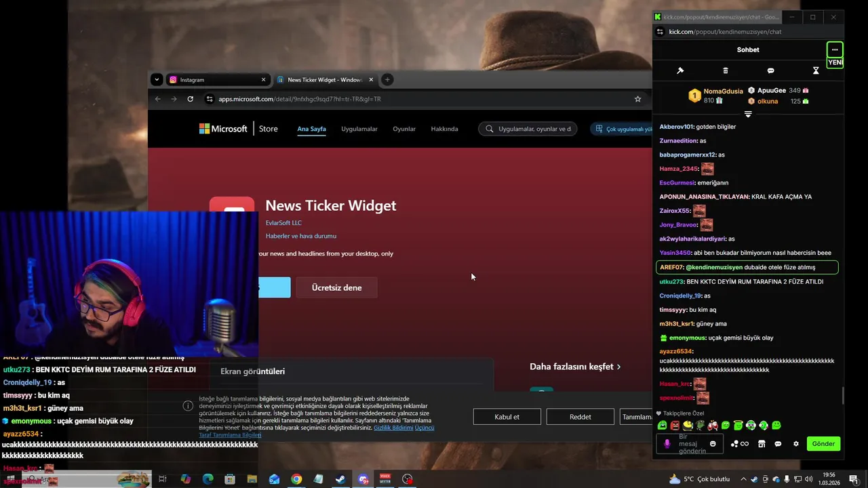The width and height of the screenshot is (868, 488).
Task: Click olkuna in the gift leaderboard
Action: (768, 101)
